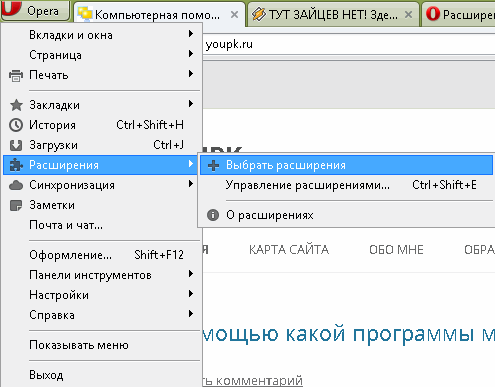Expand the Настройки submenu arrow
This screenshot has height=387, width=495.
point(191,294)
